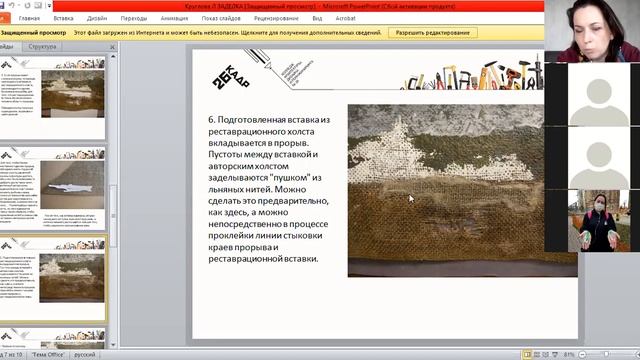The width and height of the screenshot is (640, 360).
Task: Open the Дизайн ribbon tab
Action: (97, 18)
